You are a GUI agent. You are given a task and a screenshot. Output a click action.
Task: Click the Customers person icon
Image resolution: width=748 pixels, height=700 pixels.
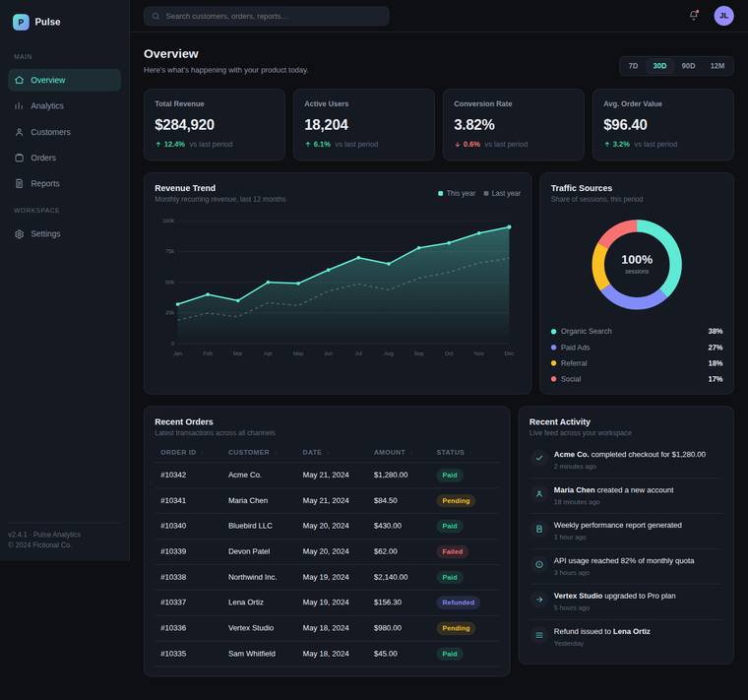click(19, 132)
